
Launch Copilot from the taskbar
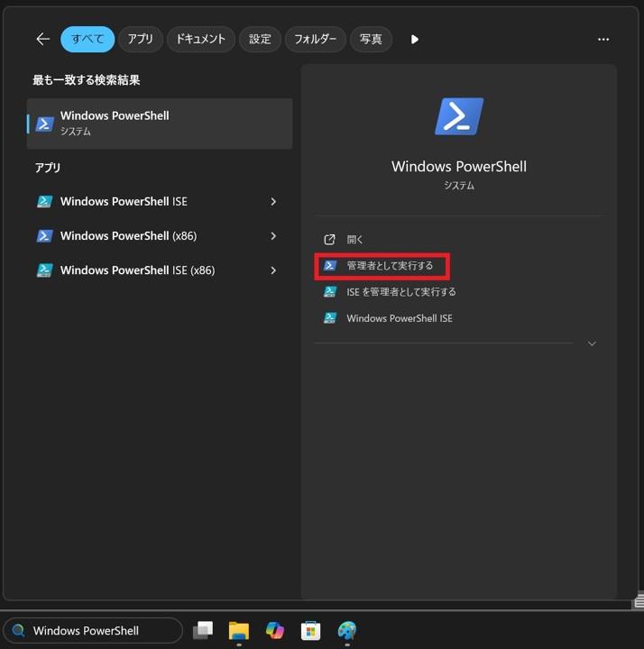click(275, 630)
